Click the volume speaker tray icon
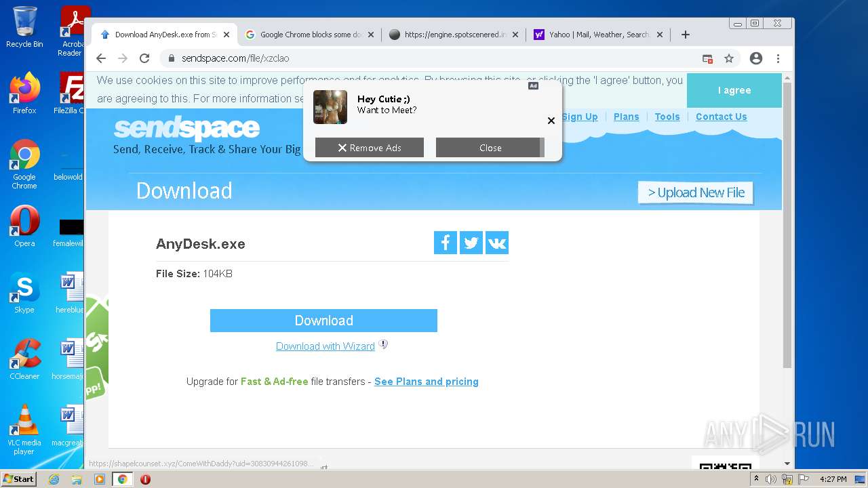The width and height of the screenshot is (868, 488). tap(771, 479)
